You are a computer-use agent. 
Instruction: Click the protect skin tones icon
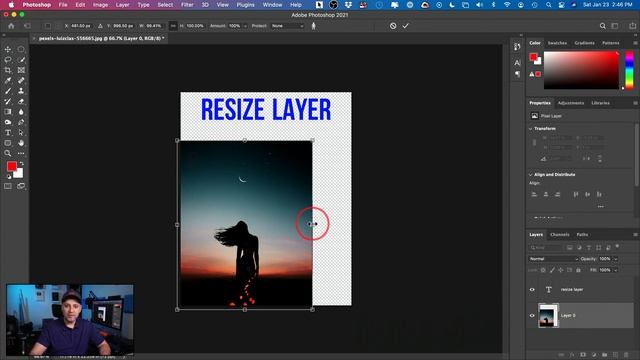[x=313, y=26]
